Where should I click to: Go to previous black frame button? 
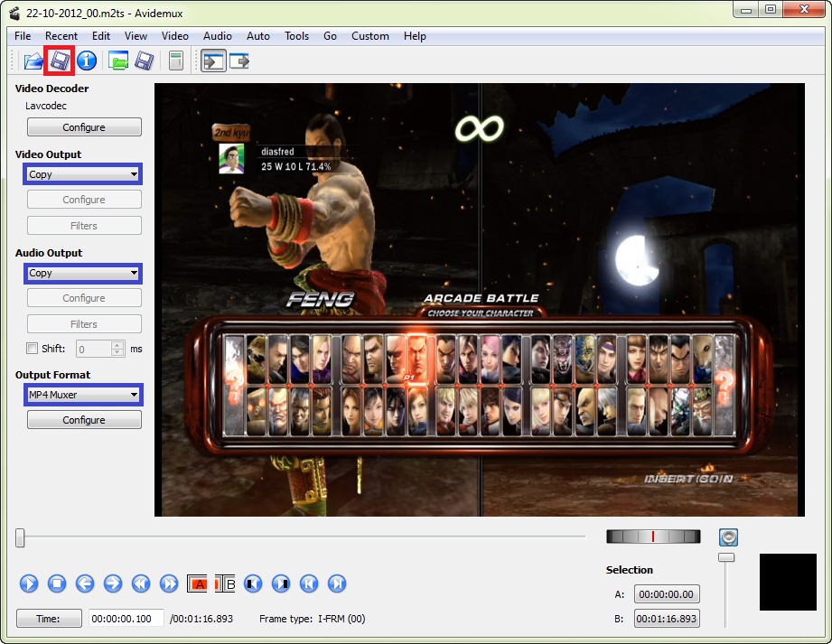[x=253, y=583]
